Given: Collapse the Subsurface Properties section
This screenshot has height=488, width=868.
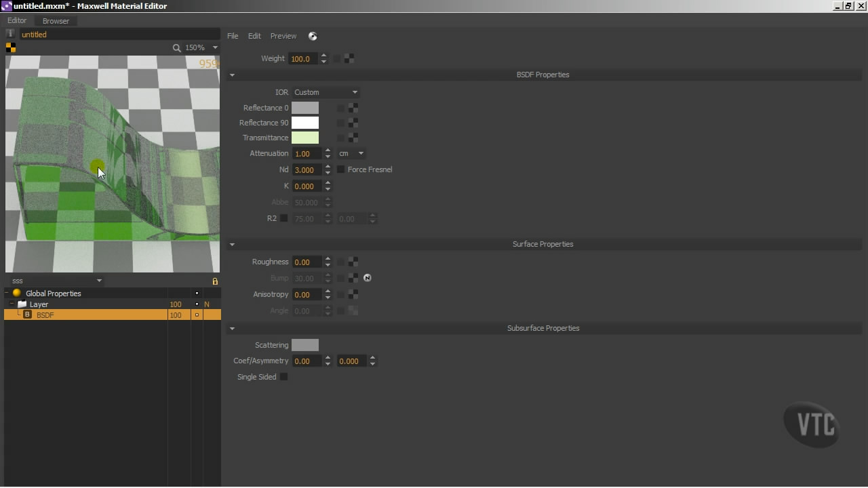Looking at the screenshot, I should tap(232, 329).
